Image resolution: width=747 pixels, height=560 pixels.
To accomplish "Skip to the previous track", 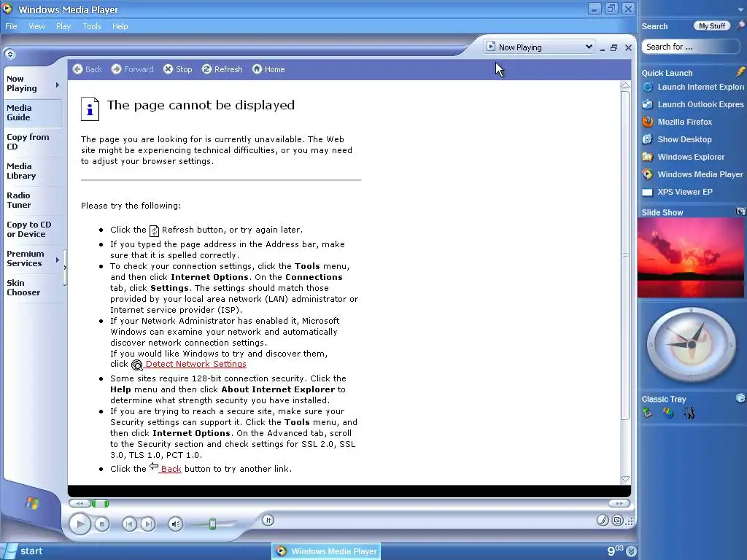I will pos(129,524).
